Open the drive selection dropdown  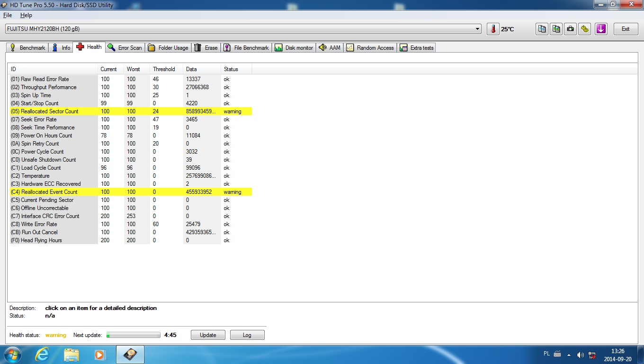(x=477, y=29)
